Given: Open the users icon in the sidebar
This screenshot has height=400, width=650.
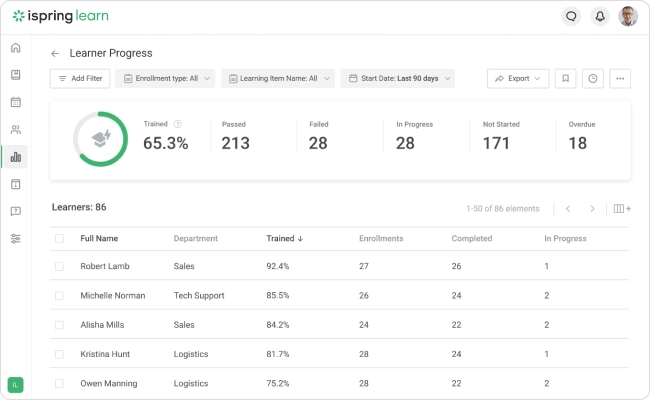Looking at the screenshot, I should click(x=16, y=129).
